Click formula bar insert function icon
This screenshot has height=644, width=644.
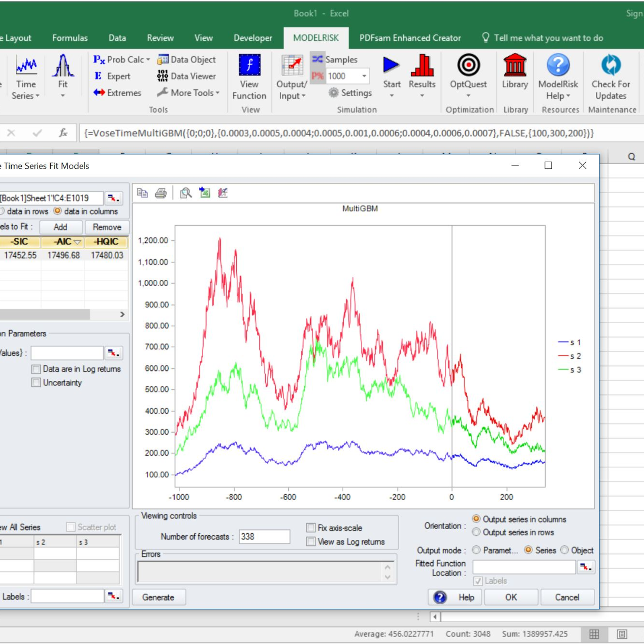[x=63, y=133]
